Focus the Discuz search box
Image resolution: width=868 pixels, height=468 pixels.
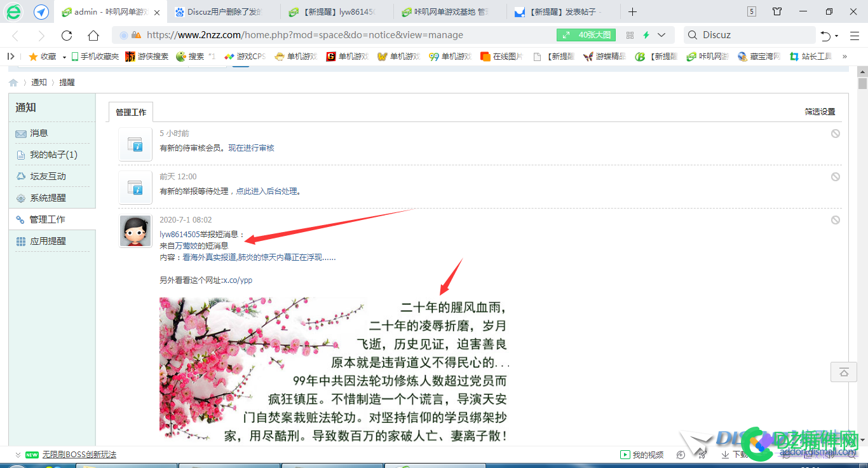(x=750, y=36)
